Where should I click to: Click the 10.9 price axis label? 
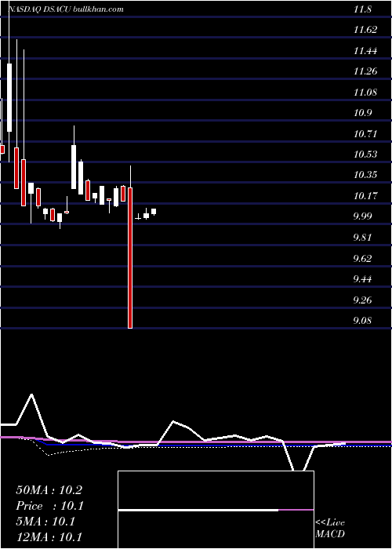point(362,113)
